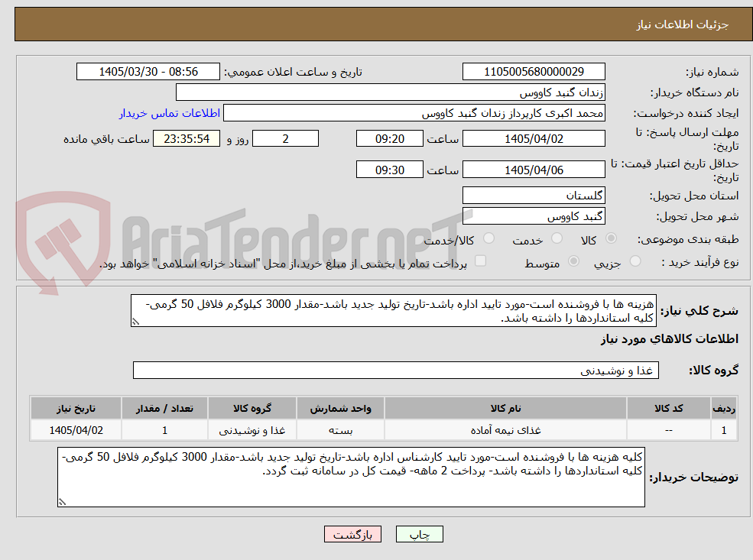The width and height of the screenshot is (753, 560).
Task: Click the چاپ (print) button
Action: (x=419, y=534)
